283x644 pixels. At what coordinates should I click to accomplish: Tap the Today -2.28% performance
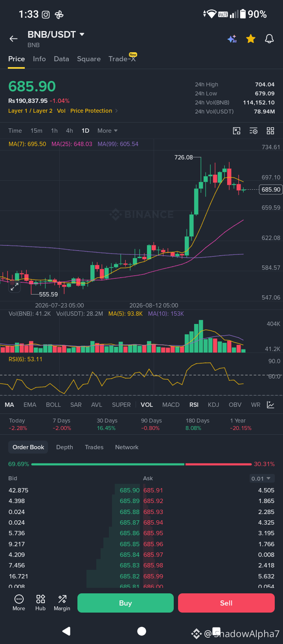click(x=18, y=424)
